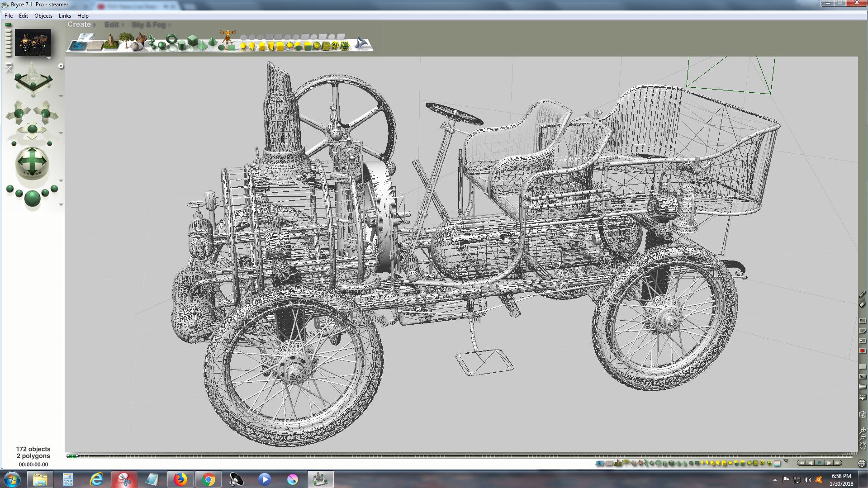The image size is (868, 488).
Task: Click the first VCR-style button at bottom
Action: (802, 463)
